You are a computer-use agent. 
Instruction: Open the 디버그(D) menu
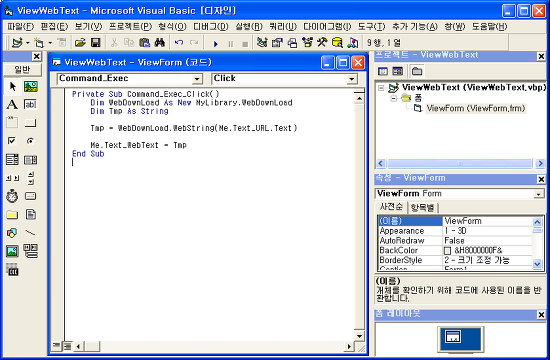pos(211,27)
